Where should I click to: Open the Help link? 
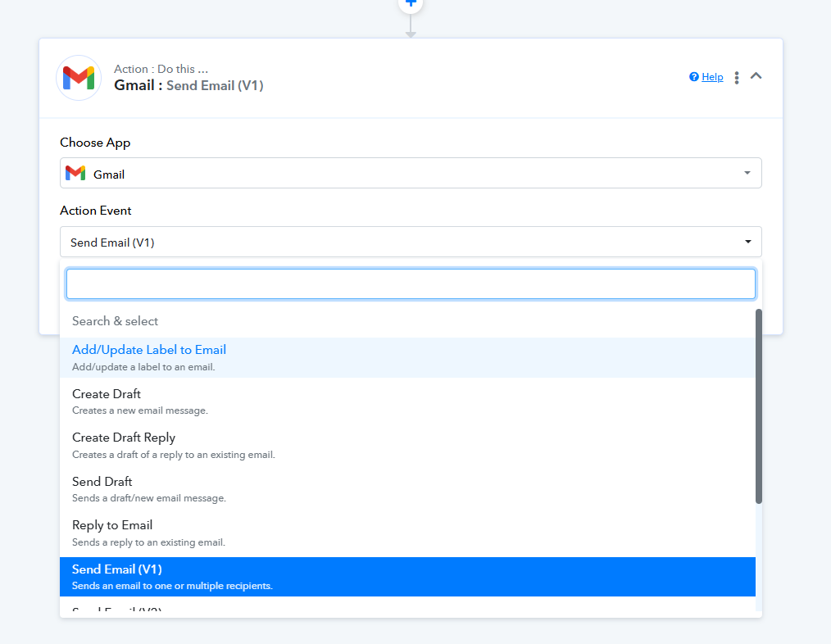[712, 77]
